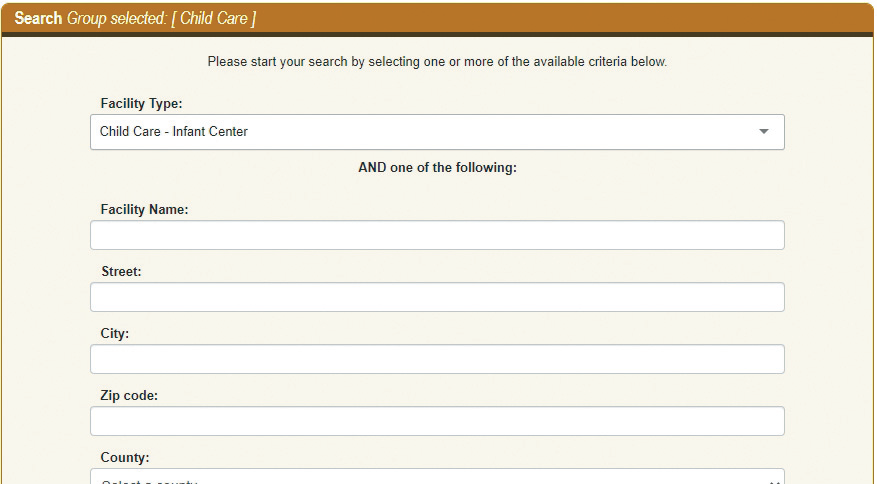Click the Zip code input field
The height and width of the screenshot is (484, 877).
pos(437,421)
